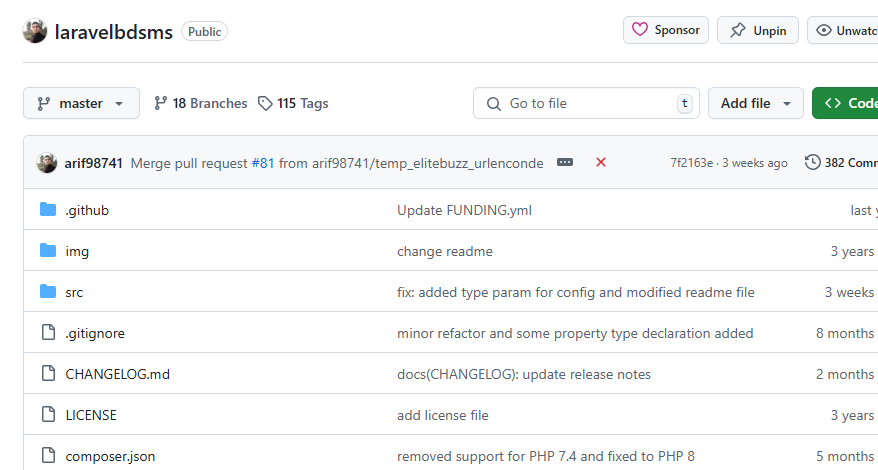Click the master dropdown caret
878x470 pixels.
119,104
